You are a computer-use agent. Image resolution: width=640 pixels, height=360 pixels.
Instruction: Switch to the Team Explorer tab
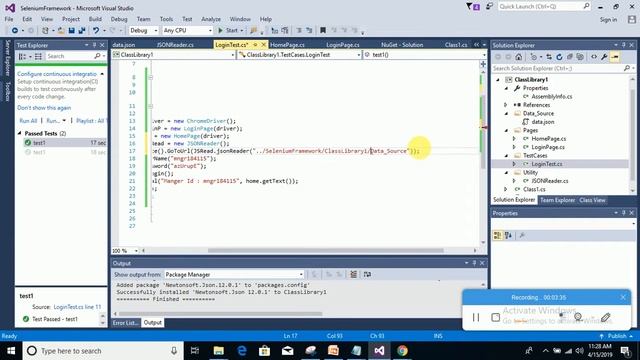pos(557,200)
